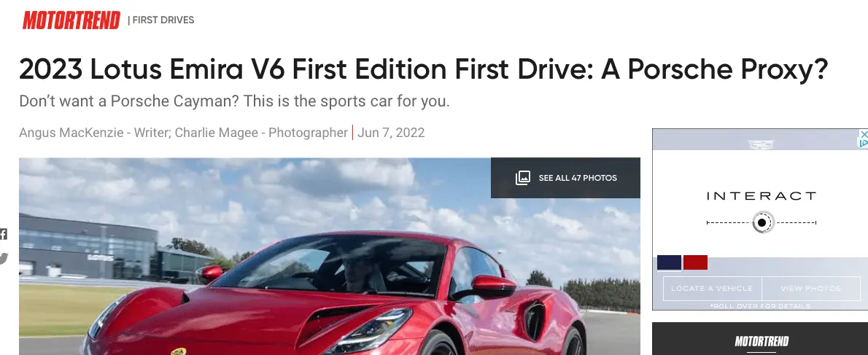Click the MotorTrend logo in sidebar box

pos(762,340)
